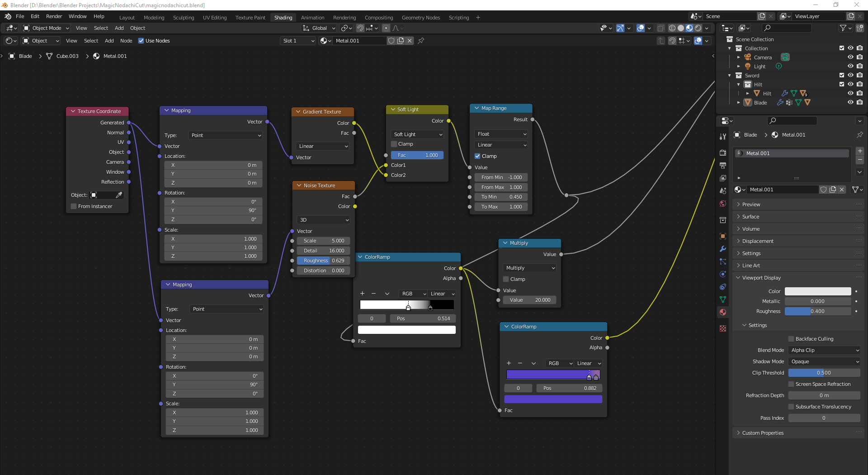Viewport: 868px width, 475px height.
Task: Enable Screen Space Refraction
Action: [791, 384]
